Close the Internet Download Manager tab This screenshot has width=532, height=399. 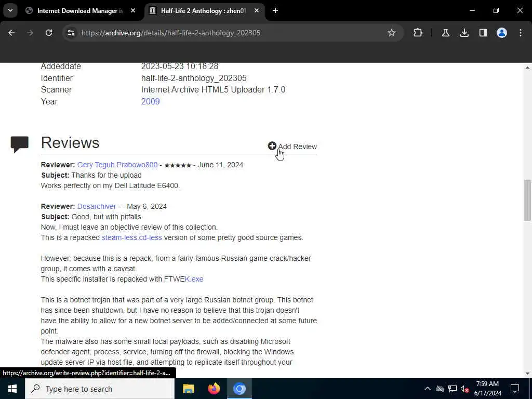pos(133,11)
